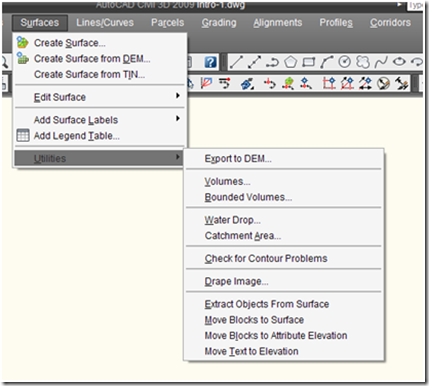Select the Line draw tool

236,62
